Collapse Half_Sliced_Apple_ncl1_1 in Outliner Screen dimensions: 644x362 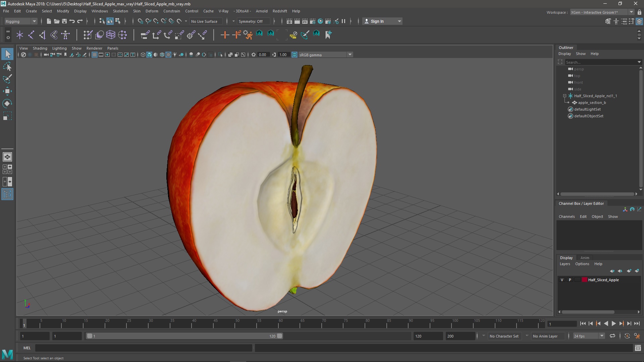coord(565,96)
